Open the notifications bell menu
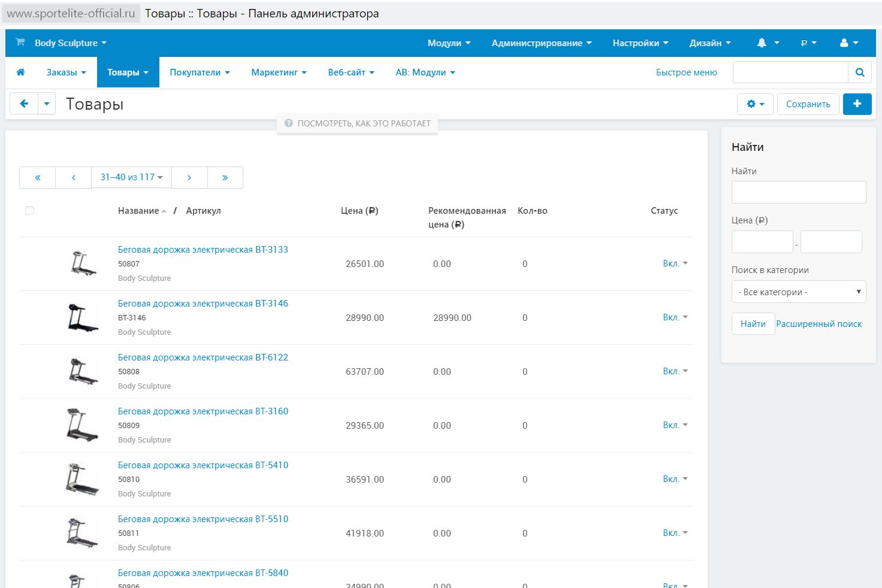 768,43
